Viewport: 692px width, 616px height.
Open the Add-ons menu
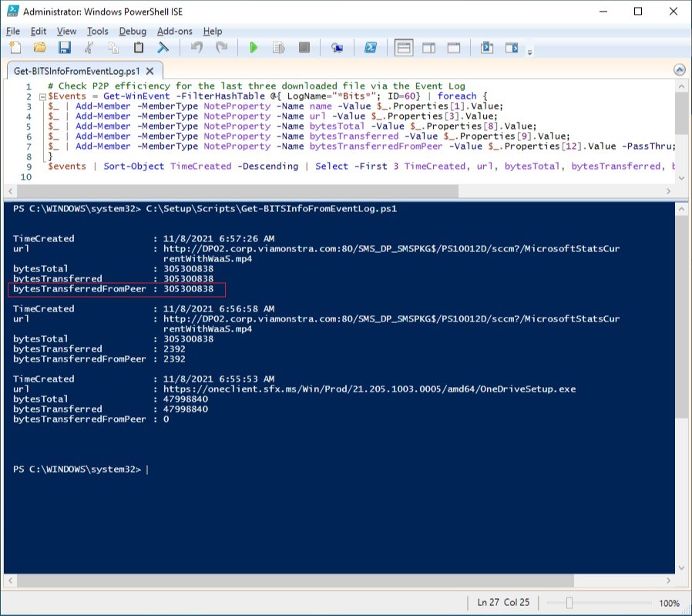175,31
